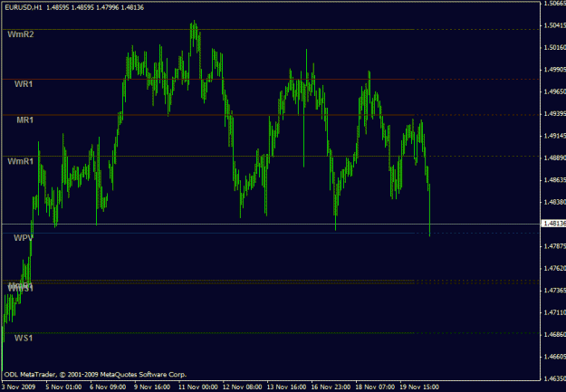Select the WR1 resistance level label

point(24,84)
